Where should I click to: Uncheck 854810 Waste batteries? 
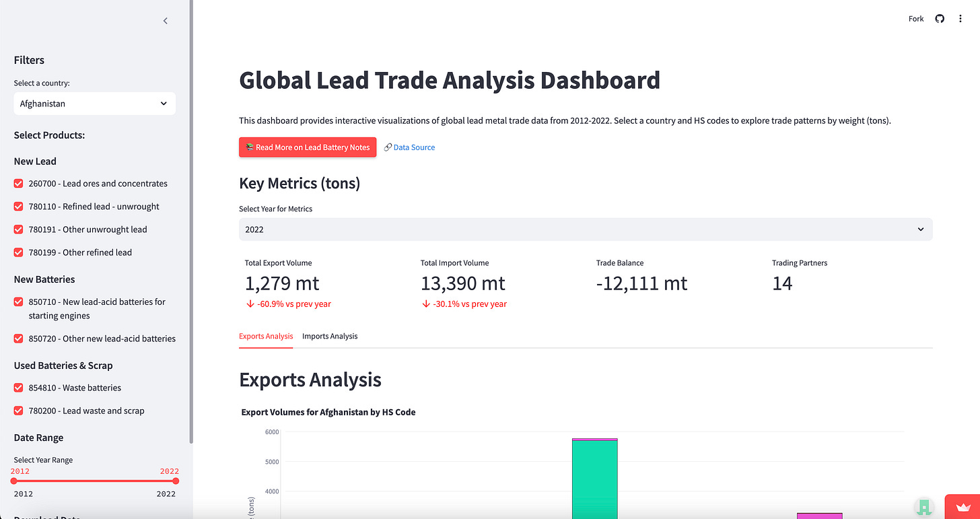pyautogui.click(x=19, y=388)
